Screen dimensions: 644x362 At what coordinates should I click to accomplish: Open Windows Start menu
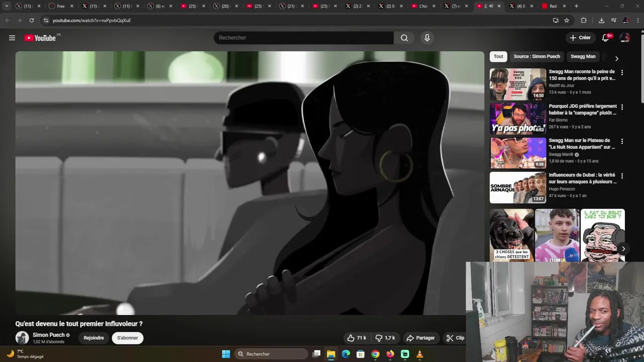[226, 354]
